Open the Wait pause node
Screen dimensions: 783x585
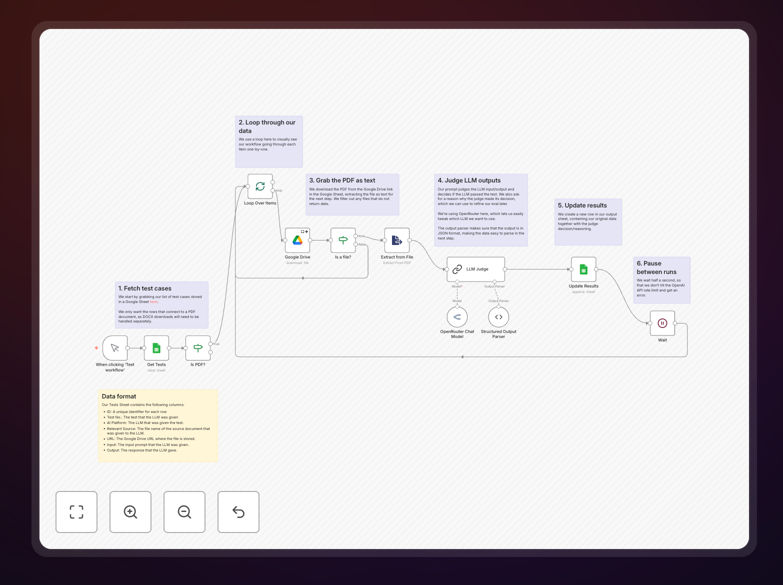point(662,323)
